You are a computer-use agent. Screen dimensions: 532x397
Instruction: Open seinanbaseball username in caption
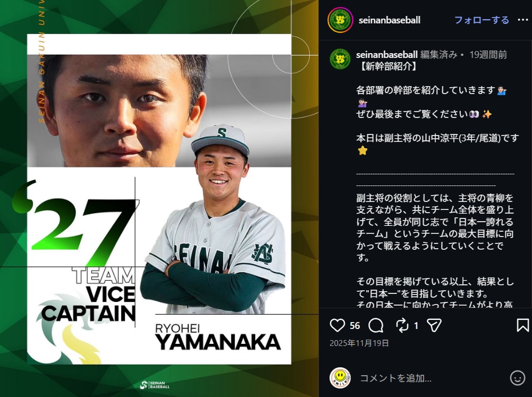pos(387,54)
